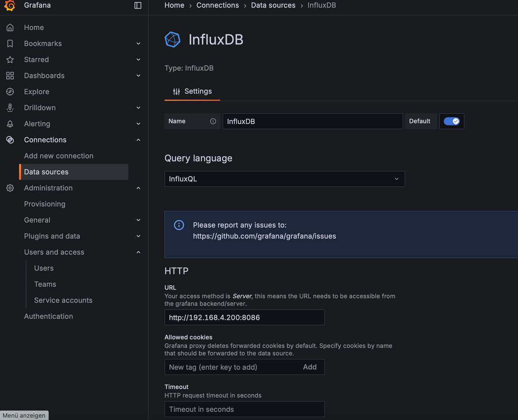Image resolution: width=518 pixels, height=420 pixels.
Task: Click the dock menu panel icon
Action: (138, 6)
